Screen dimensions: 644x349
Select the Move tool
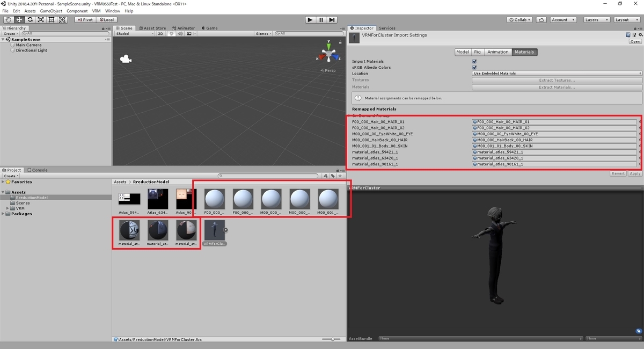[19, 20]
